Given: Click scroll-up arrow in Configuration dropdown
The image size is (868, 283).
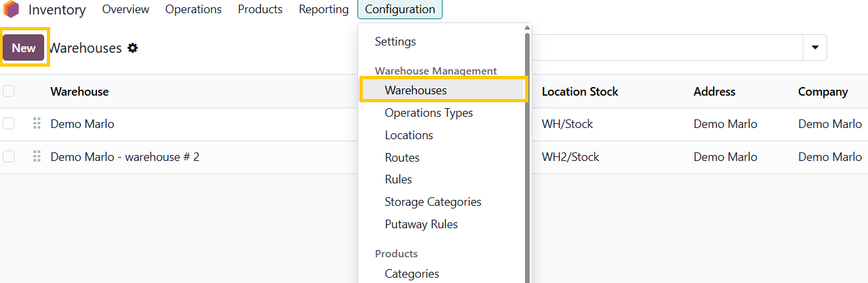Looking at the screenshot, I should coord(527,28).
